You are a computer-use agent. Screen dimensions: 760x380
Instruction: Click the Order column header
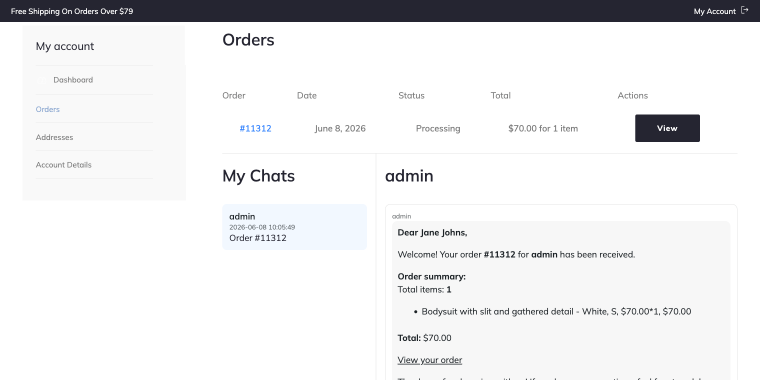coord(234,95)
